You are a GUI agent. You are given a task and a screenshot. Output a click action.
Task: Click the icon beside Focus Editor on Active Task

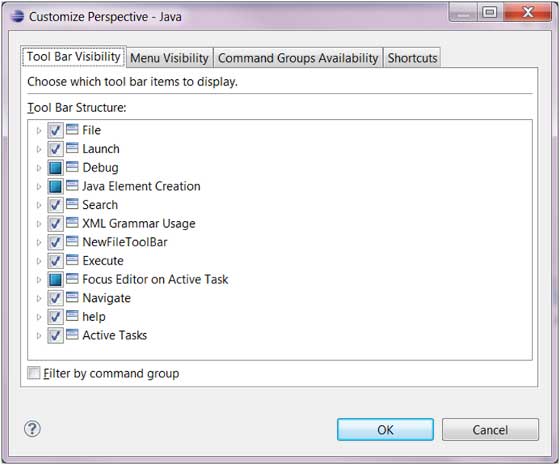(72, 278)
